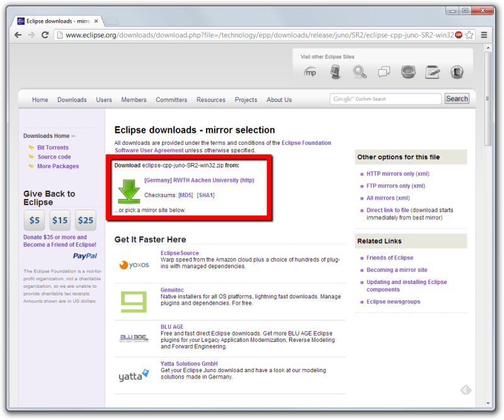
Task: Click the yatta logo
Action: pyautogui.click(x=134, y=375)
